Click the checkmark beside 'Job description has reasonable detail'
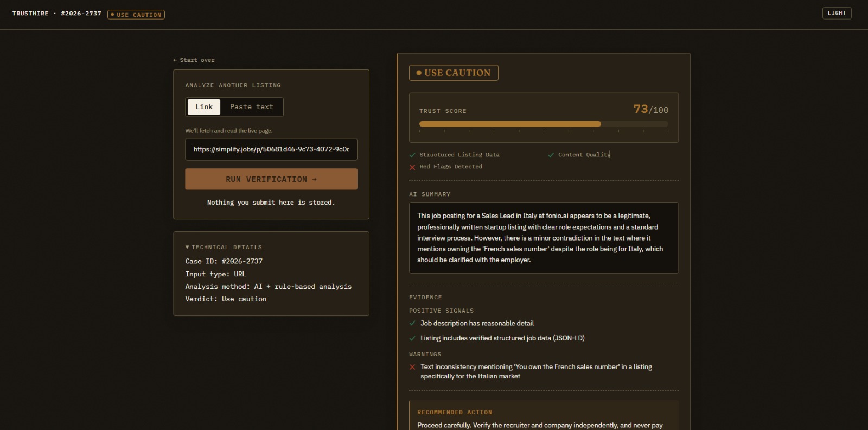 (412, 323)
